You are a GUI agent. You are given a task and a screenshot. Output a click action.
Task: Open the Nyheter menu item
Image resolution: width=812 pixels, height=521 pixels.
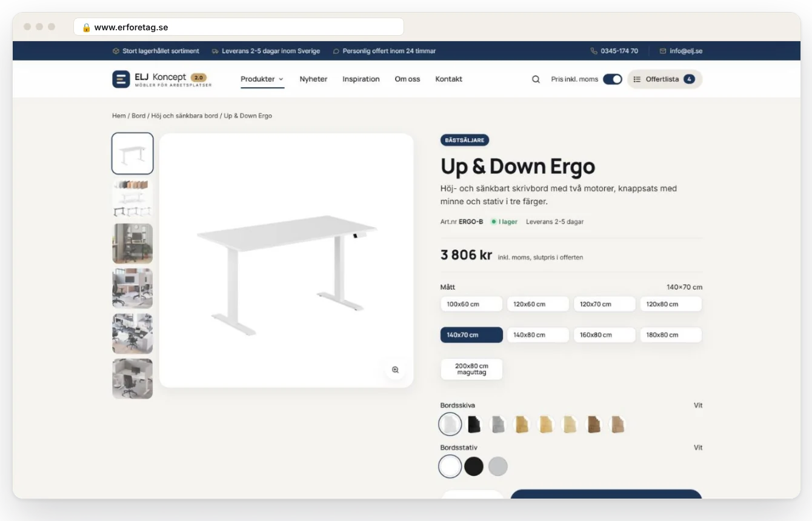click(313, 79)
